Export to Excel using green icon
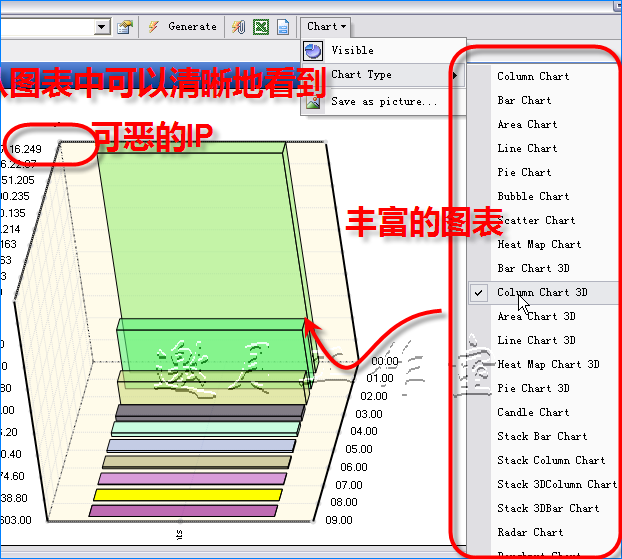The width and height of the screenshot is (622, 559). [261, 27]
